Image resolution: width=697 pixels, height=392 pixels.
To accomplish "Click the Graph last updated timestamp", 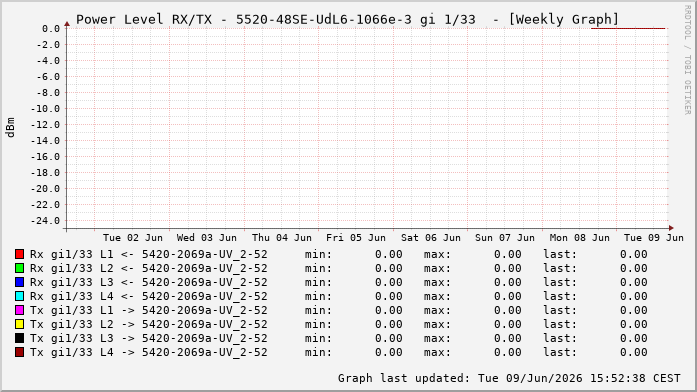I will pyautogui.click(x=509, y=378).
